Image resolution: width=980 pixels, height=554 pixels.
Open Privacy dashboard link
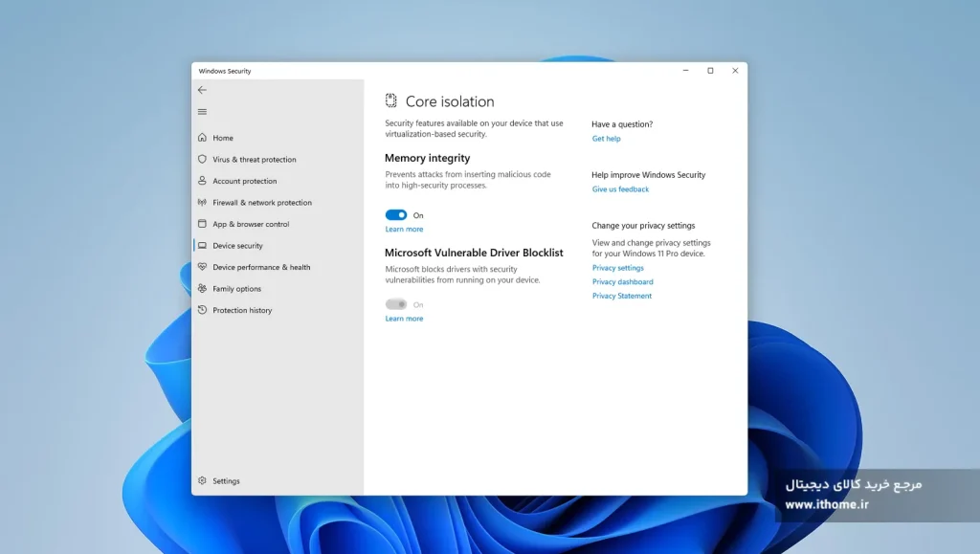pos(622,281)
